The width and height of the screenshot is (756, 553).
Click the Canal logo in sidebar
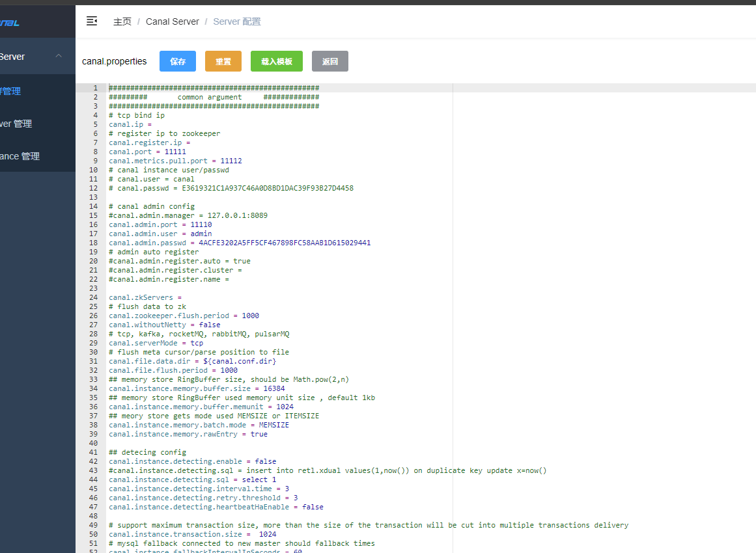tap(9, 23)
